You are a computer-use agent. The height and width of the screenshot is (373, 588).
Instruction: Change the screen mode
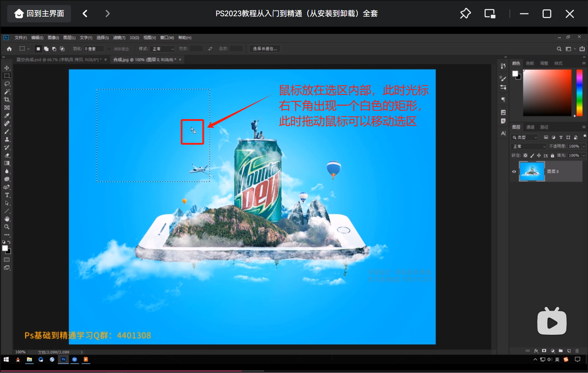click(x=7, y=268)
